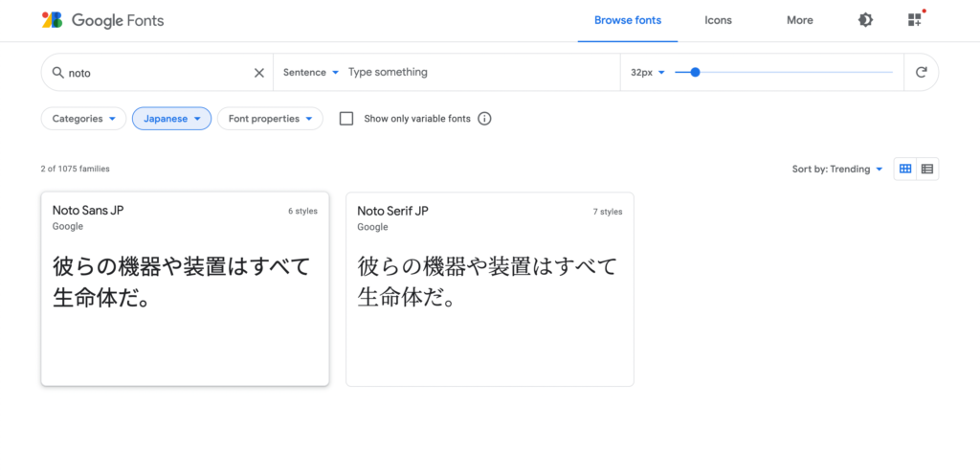
Task: Click the 6 styles label
Action: 302,212
